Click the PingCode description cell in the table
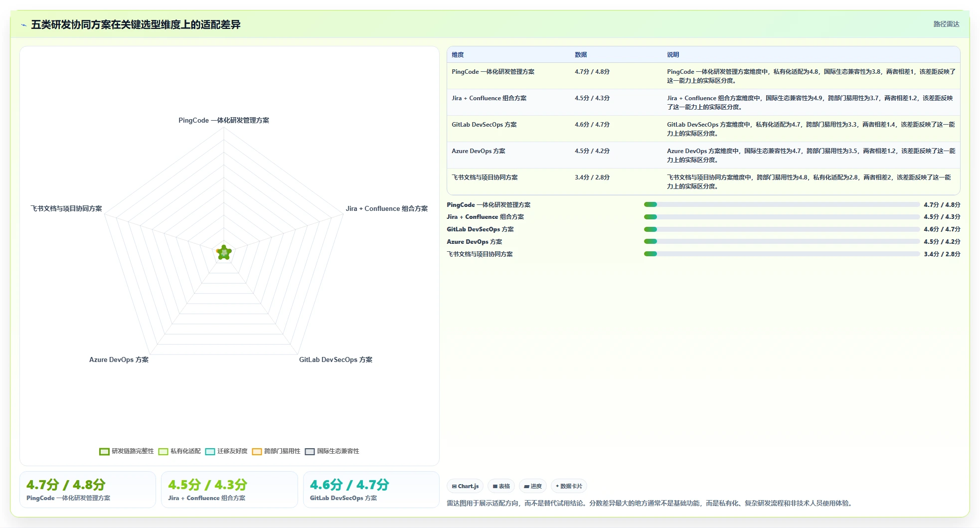The width and height of the screenshot is (980, 528). point(811,76)
